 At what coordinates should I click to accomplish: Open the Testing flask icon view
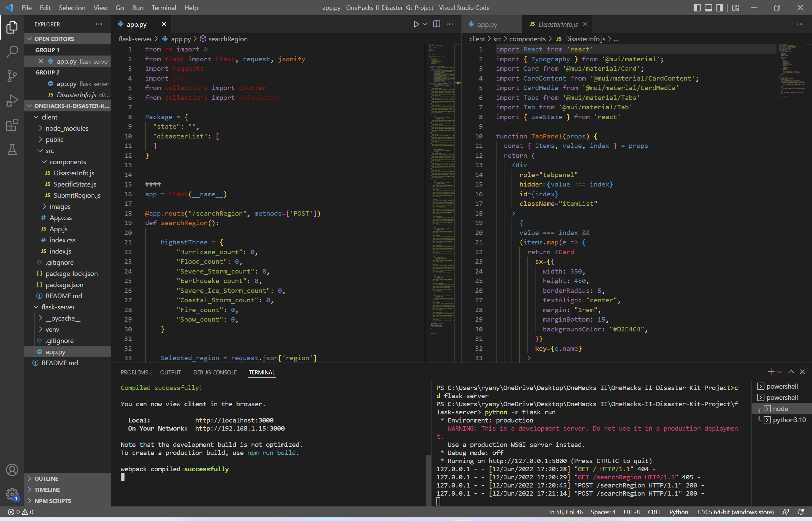pyautogui.click(x=12, y=149)
